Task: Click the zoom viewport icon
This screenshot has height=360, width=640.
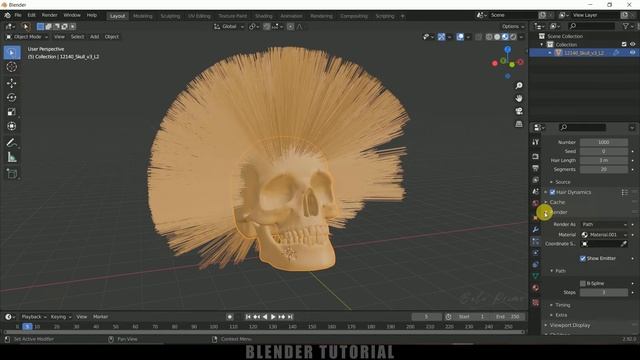Action: tap(519, 86)
